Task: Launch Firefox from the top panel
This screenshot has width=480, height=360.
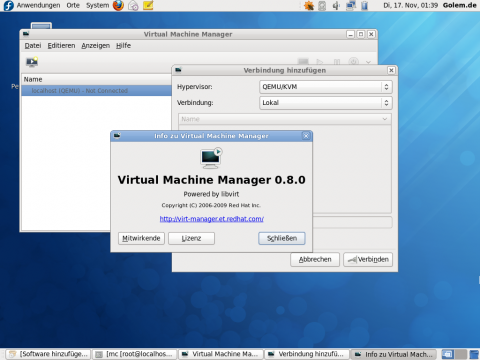Action: [118, 5]
